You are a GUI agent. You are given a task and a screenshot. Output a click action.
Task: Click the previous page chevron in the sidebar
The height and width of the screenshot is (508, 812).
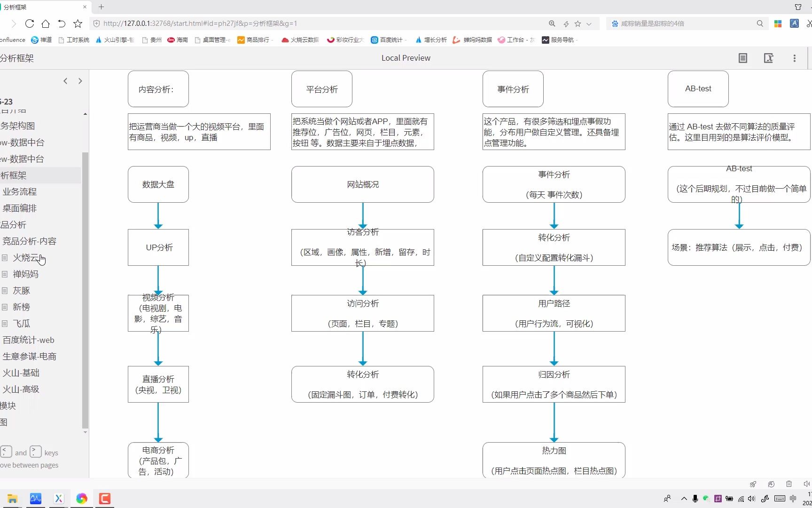65,81
